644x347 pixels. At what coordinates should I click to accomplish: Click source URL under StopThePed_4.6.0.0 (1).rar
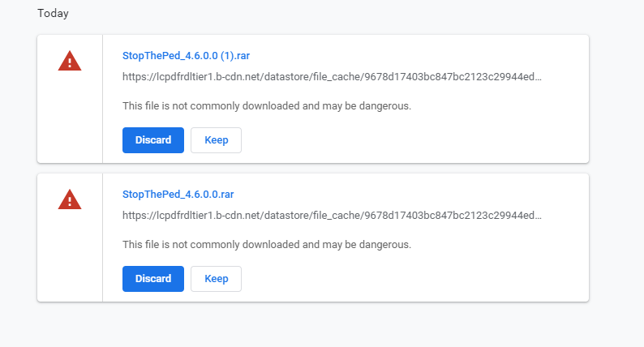(x=332, y=78)
